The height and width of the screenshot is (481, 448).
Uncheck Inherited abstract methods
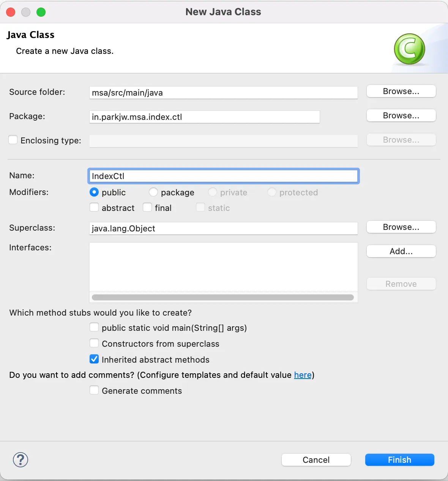coord(94,359)
